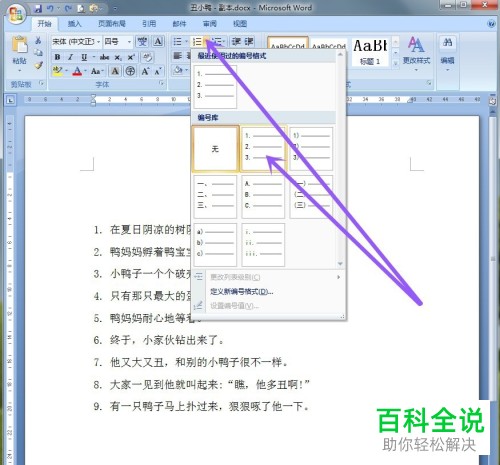The height and width of the screenshot is (465, 500).
Task: Toggle italic formatting
Action: point(70,57)
